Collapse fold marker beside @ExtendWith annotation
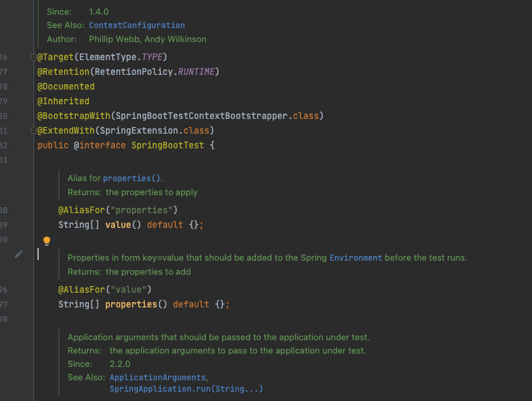 [33, 130]
